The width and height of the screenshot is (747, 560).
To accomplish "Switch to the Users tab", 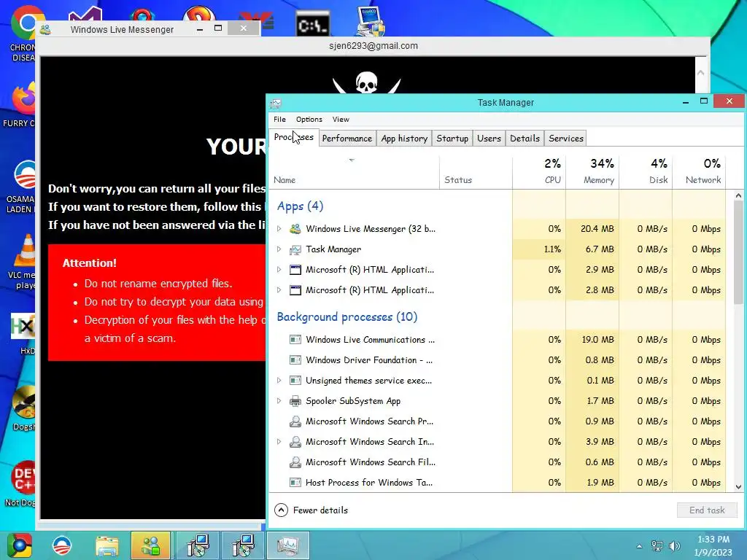I will coord(489,139).
